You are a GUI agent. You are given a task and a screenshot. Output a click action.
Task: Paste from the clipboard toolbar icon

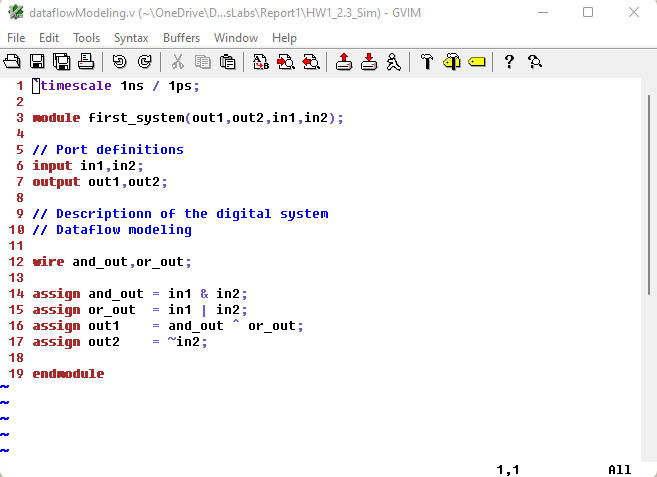(227, 62)
